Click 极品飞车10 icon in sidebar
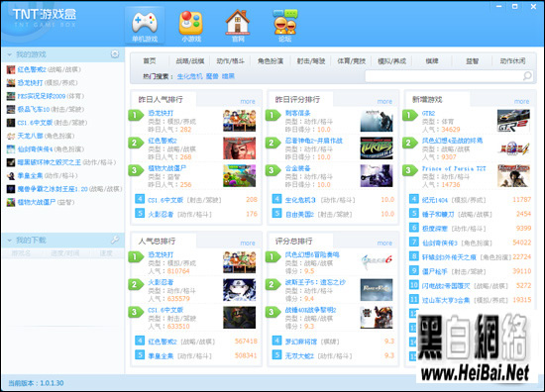This screenshot has width=545, height=392. click(x=11, y=109)
